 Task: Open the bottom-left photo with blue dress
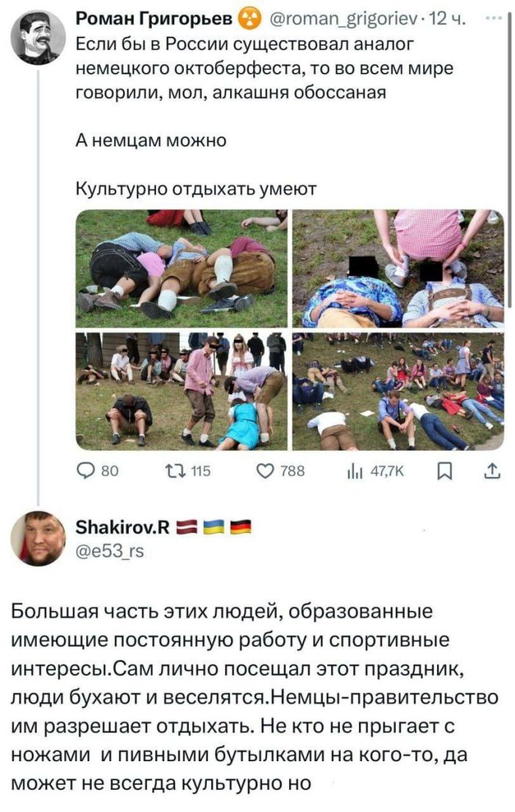pyautogui.click(x=181, y=391)
